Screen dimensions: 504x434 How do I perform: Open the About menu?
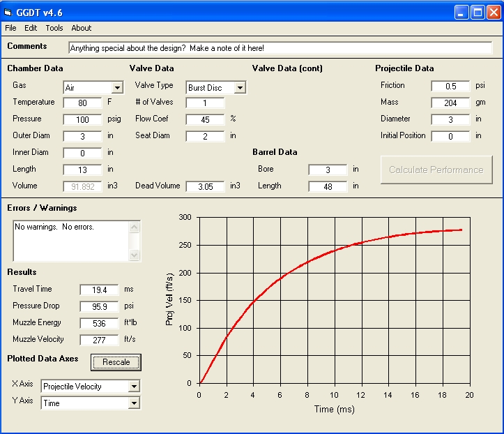(x=82, y=28)
